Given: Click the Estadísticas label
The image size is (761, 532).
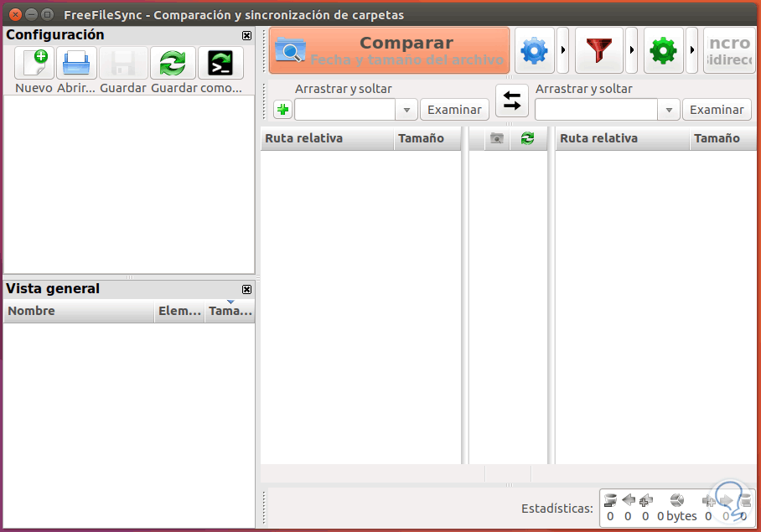Looking at the screenshot, I should pyautogui.click(x=557, y=509).
